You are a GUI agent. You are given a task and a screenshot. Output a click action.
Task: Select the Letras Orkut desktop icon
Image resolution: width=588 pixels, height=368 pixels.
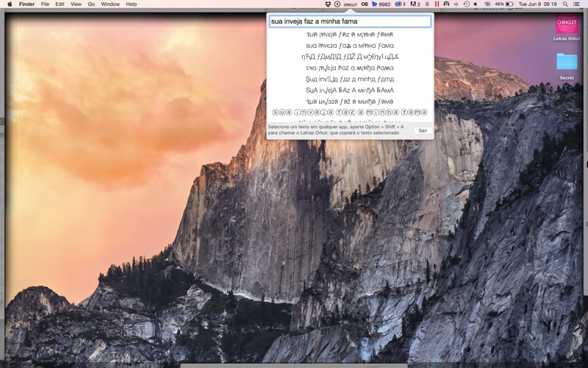coord(567,27)
